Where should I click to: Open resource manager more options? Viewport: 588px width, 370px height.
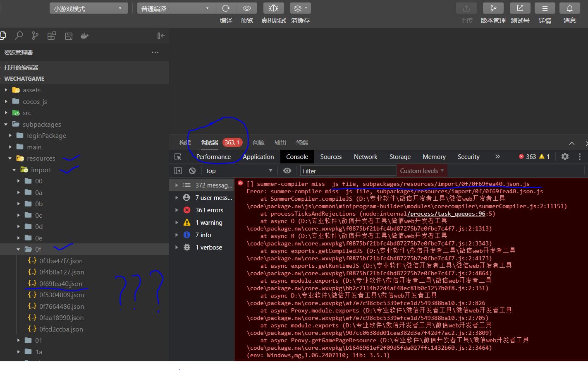tap(155, 52)
